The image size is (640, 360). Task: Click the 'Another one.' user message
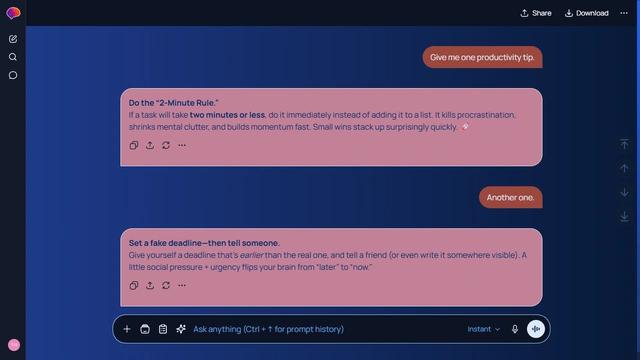pyautogui.click(x=511, y=198)
